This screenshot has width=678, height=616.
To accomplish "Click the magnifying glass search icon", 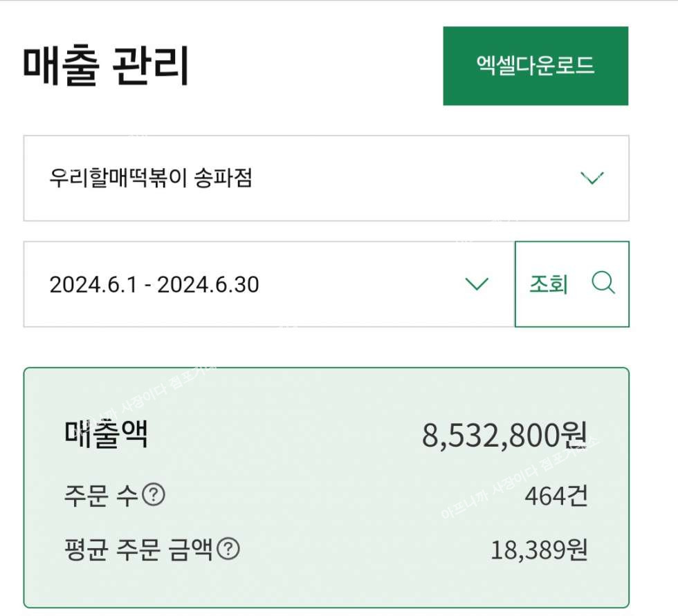I will [x=603, y=283].
